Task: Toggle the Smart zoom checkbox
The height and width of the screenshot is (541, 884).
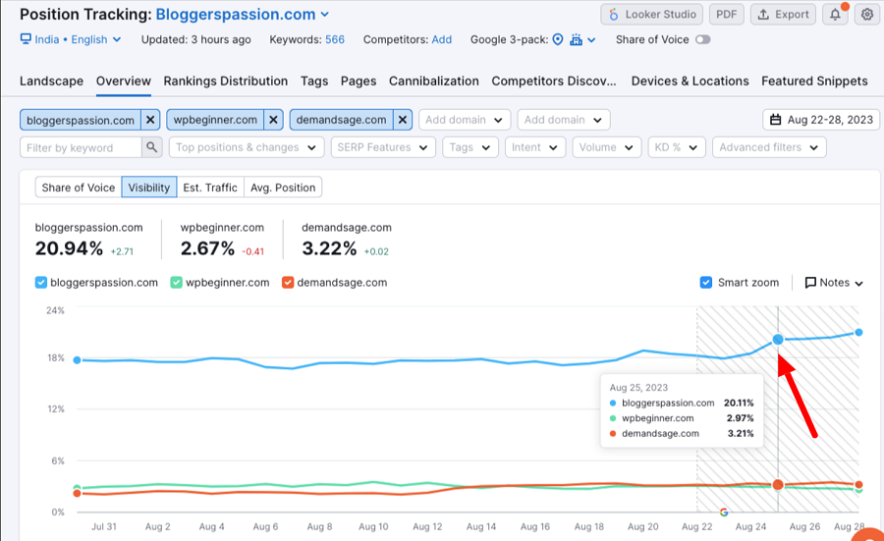Action: [706, 282]
